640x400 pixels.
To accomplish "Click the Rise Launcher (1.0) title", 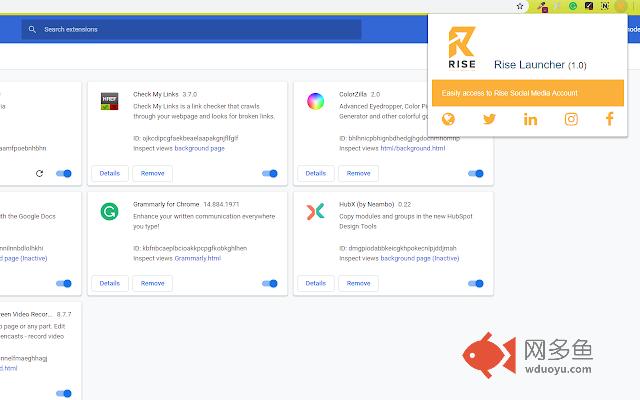I will click(540, 65).
